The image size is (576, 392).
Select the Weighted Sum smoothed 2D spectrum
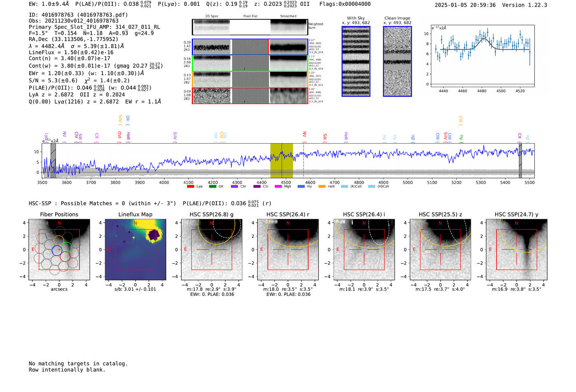[x=289, y=27]
